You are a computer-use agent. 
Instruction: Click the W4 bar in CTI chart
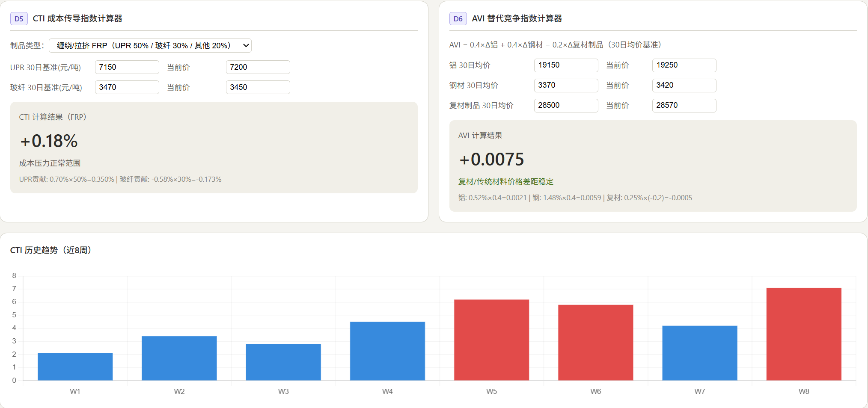click(387, 351)
